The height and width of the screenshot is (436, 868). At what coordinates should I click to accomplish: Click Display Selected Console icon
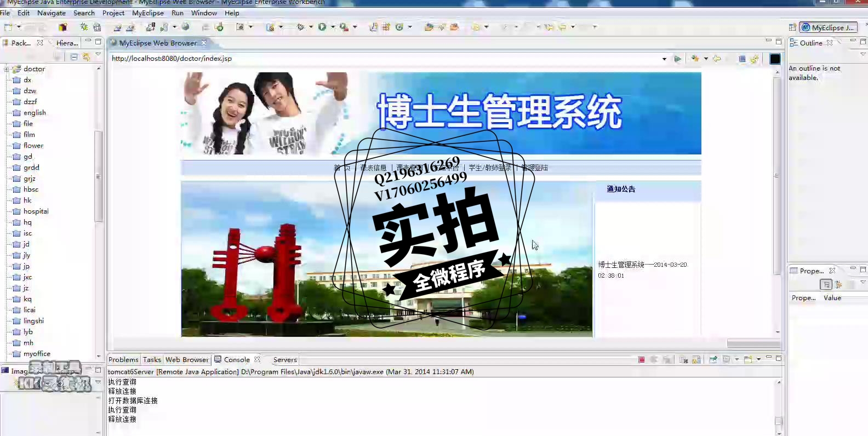(727, 360)
